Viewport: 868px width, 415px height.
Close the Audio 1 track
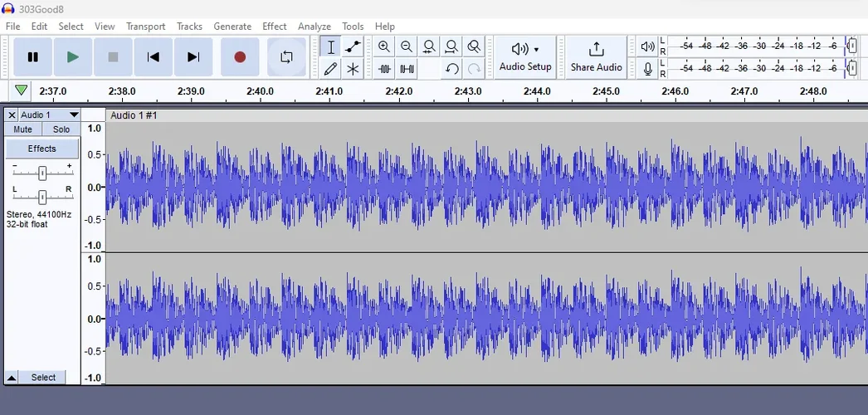pos(12,115)
